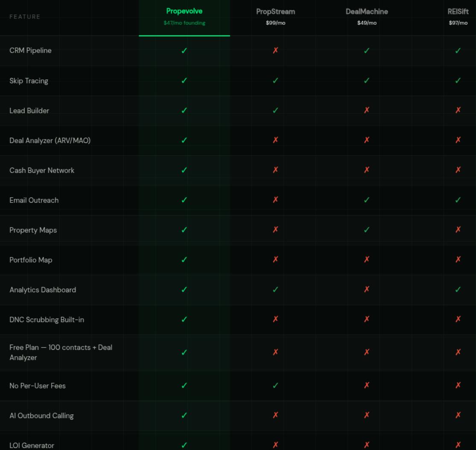The height and width of the screenshot is (450, 476).
Task: Click the LOI Generator feature label
Action: point(32,445)
